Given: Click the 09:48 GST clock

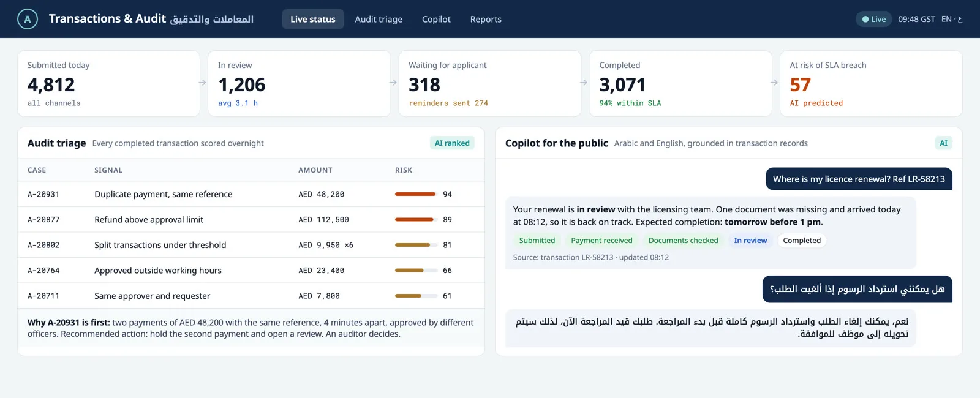Looking at the screenshot, I should click(x=916, y=19).
